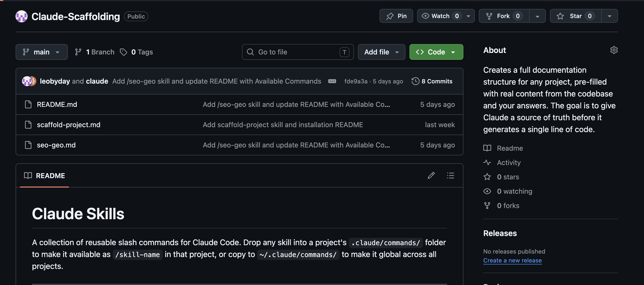Open the README.md file
644x285 pixels.
[x=57, y=104]
